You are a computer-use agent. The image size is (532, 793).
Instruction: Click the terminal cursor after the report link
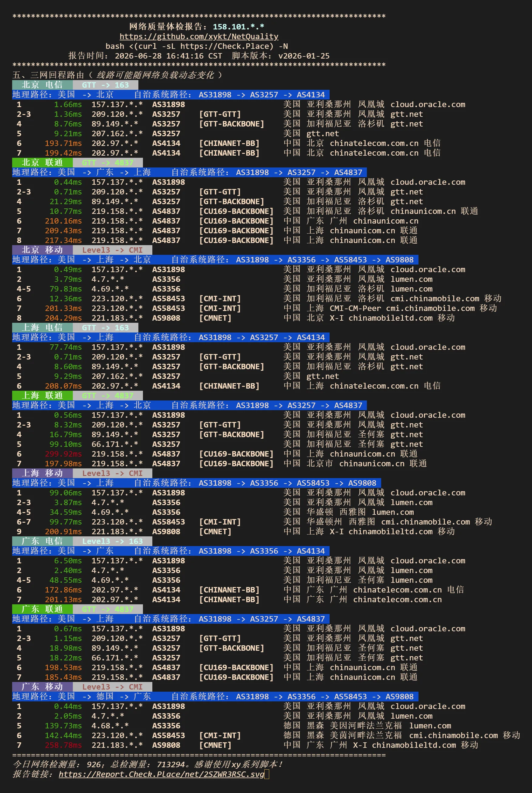267,774
